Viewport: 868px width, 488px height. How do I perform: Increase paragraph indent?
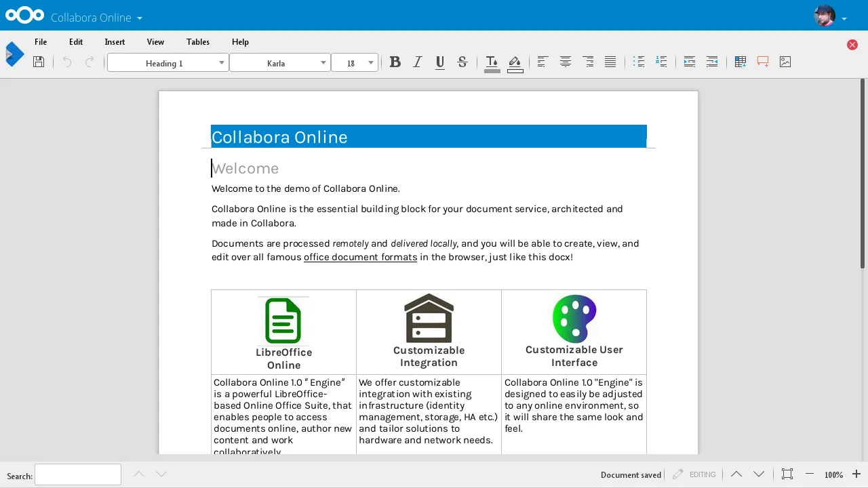click(690, 62)
